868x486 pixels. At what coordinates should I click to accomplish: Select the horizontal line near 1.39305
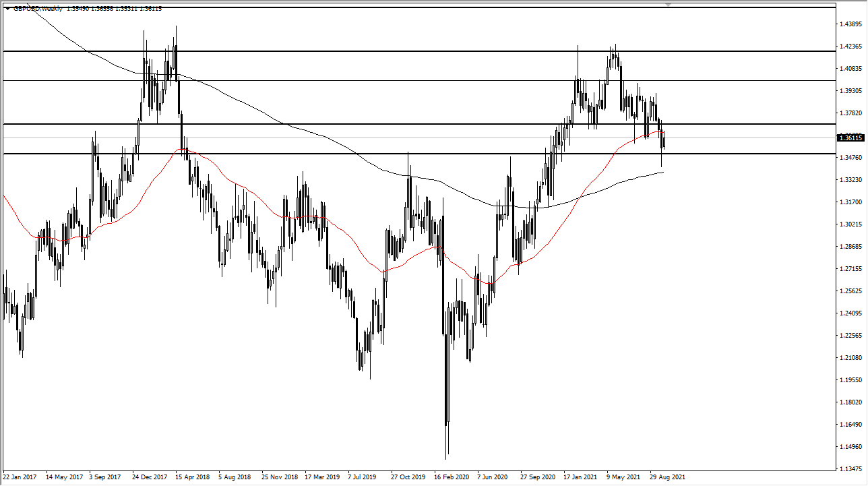tap(404, 80)
